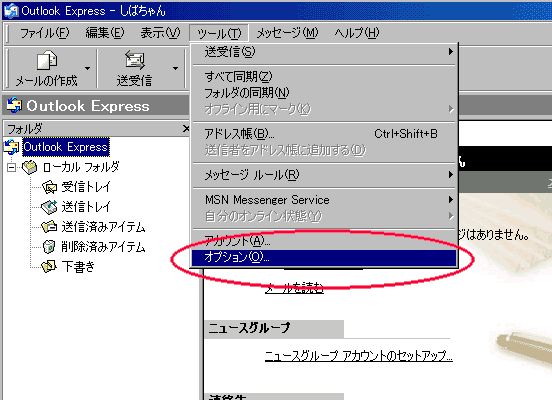Viewport: 552px width, 400px height.
Task: Collapse the ローカル フォルダ tree node
Action: (11, 167)
